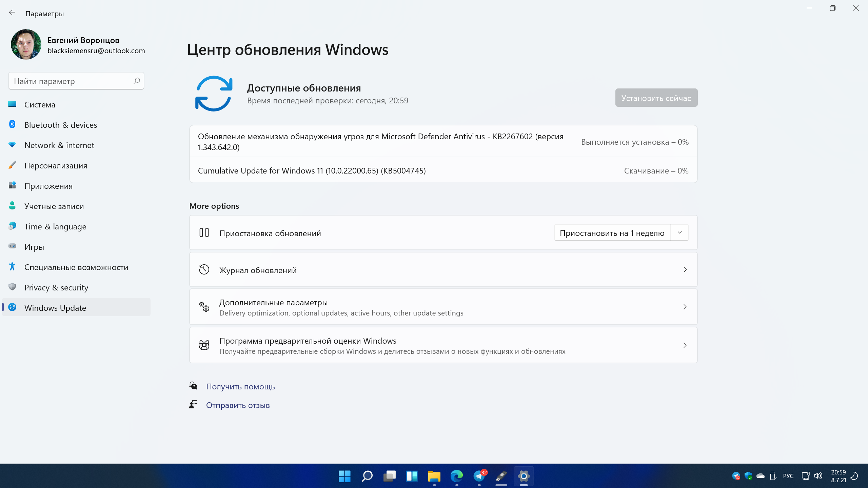Open Учетные записи section

[x=76, y=206]
